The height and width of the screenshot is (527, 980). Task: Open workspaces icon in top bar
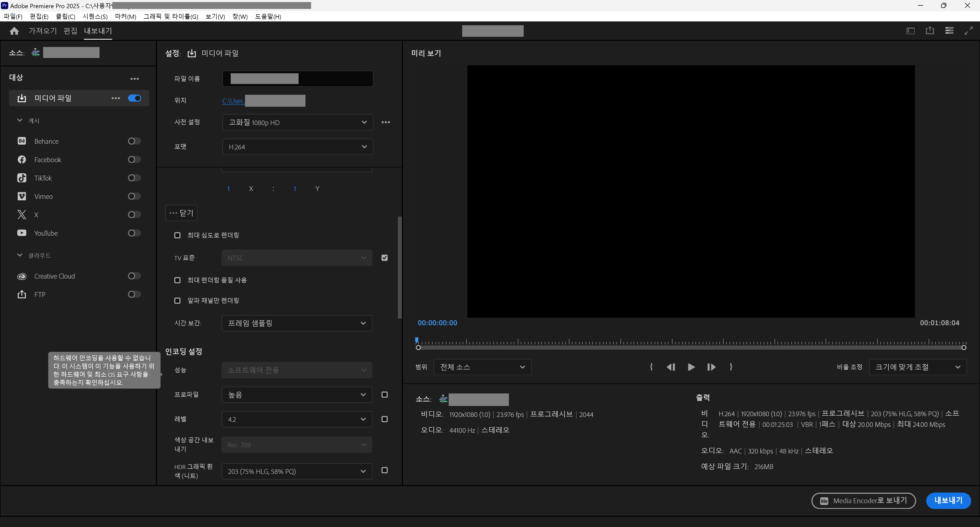click(910, 31)
